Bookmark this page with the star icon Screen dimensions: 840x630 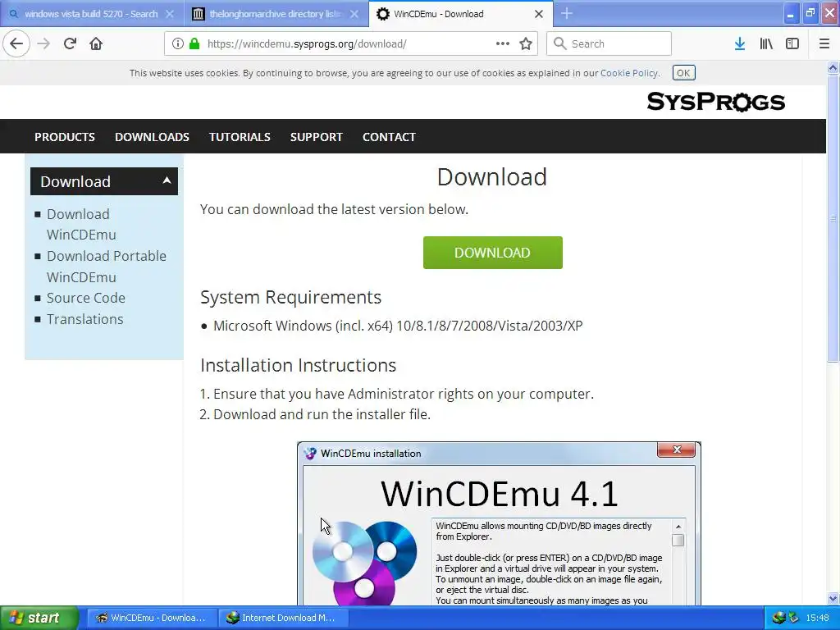coord(526,43)
